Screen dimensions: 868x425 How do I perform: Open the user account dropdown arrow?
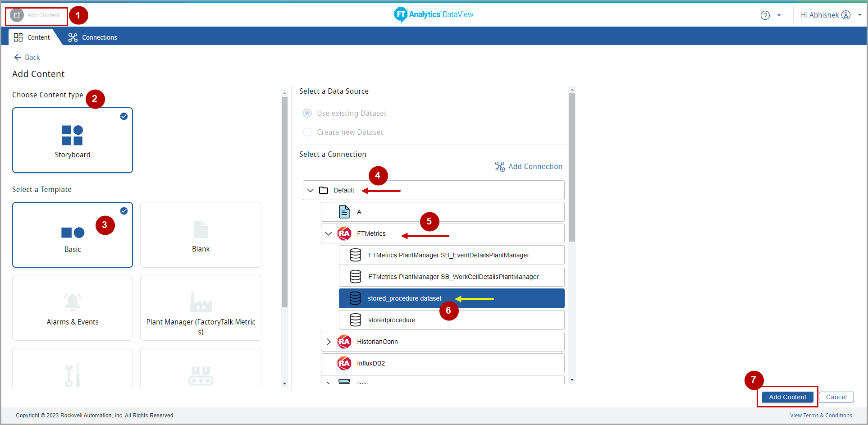(x=859, y=15)
